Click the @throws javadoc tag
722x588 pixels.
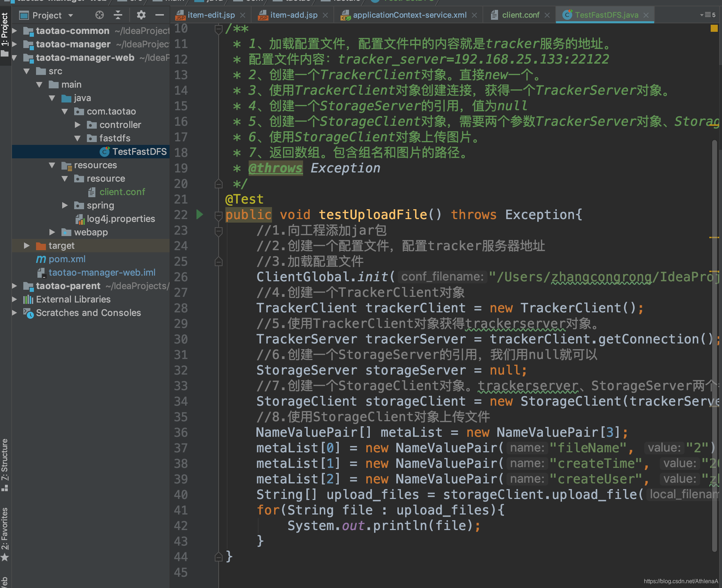click(275, 168)
